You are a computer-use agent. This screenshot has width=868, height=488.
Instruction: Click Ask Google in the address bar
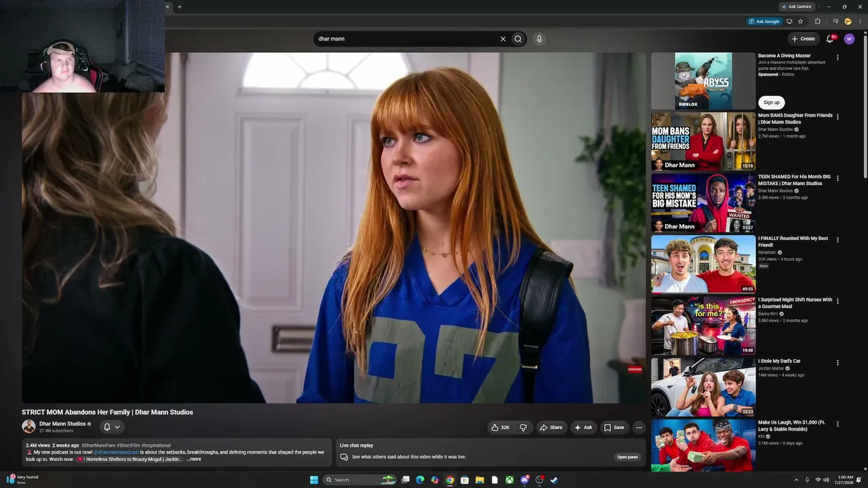coord(764,21)
